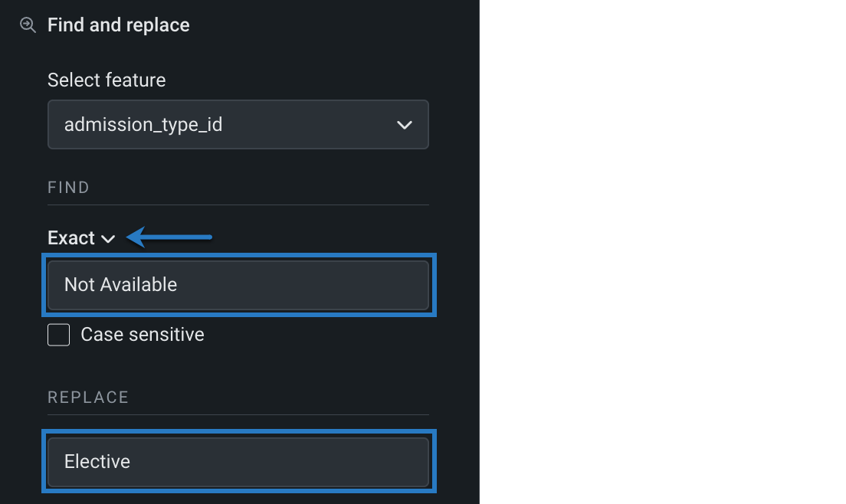Click the REPLACE section header

[x=88, y=398]
